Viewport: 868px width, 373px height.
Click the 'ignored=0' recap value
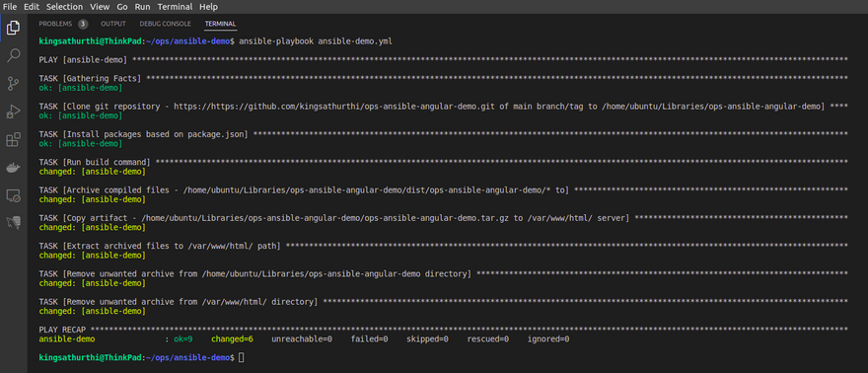click(x=548, y=339)
